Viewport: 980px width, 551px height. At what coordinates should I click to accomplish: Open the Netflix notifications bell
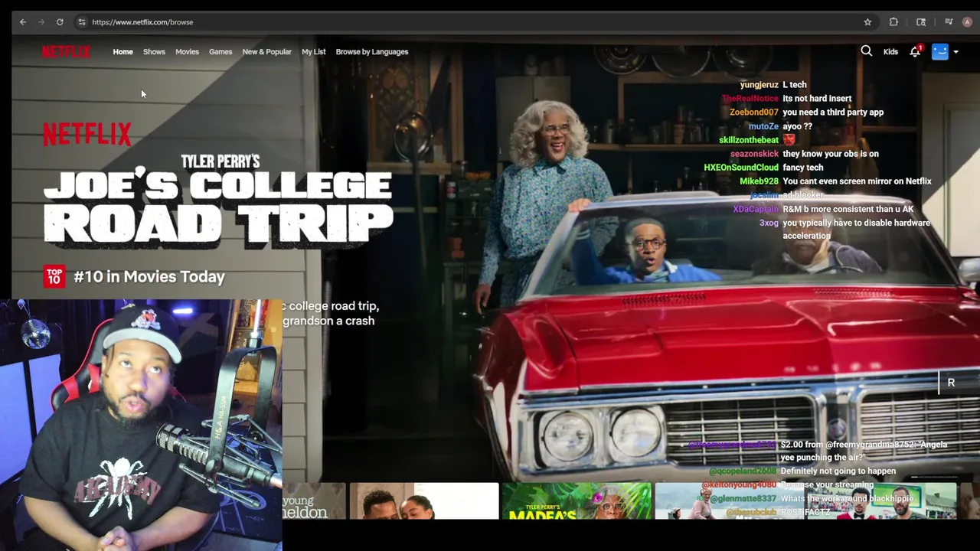tap(915, 51)
